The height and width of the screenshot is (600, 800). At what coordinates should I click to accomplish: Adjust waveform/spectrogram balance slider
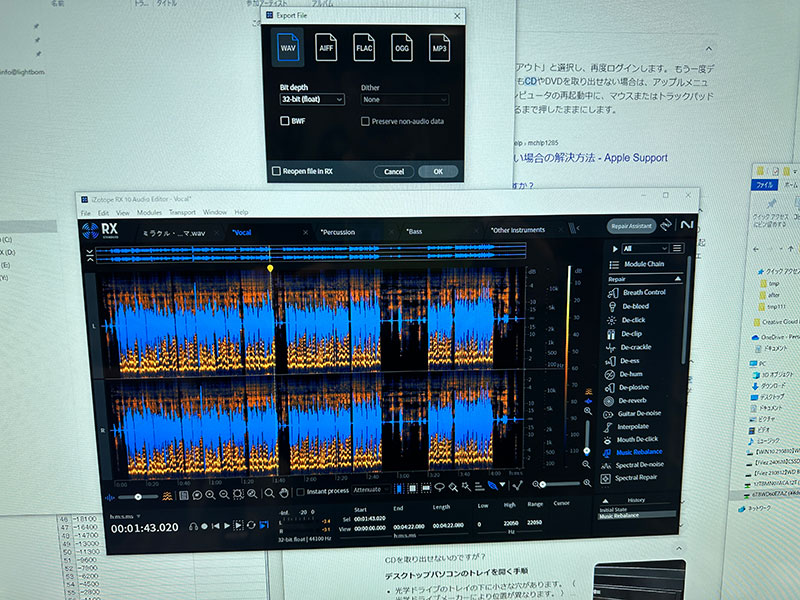[138, 496]
